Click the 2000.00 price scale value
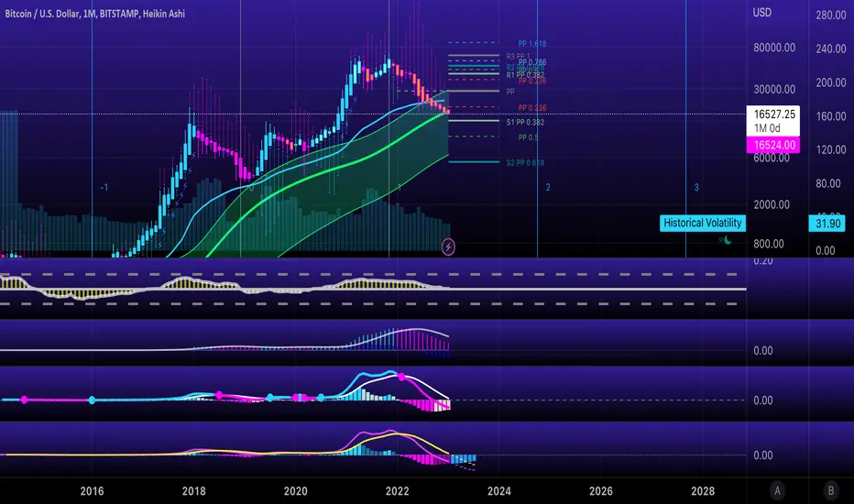The width and height of the screenshot is (854, 504). (772, 204)
